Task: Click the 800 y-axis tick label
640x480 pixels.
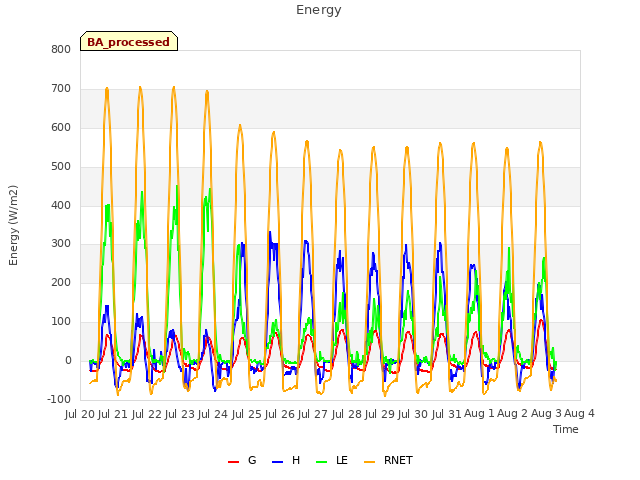Action: [61, 49]
